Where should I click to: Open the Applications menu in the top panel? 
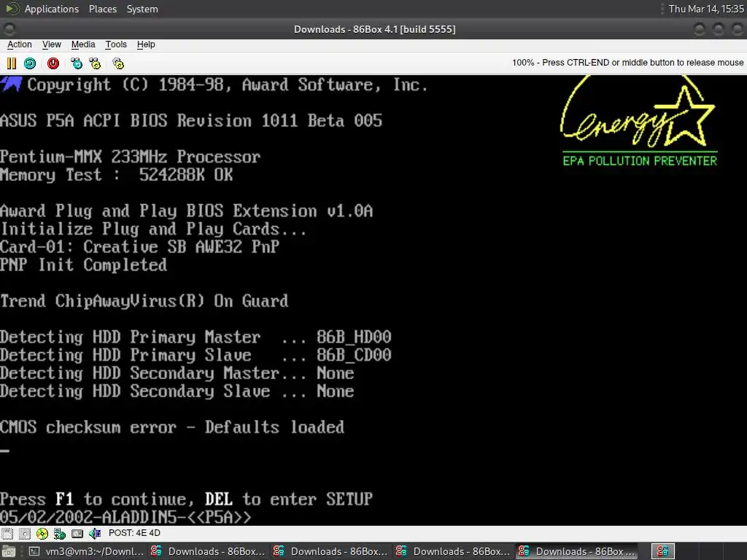pos(52,9)
